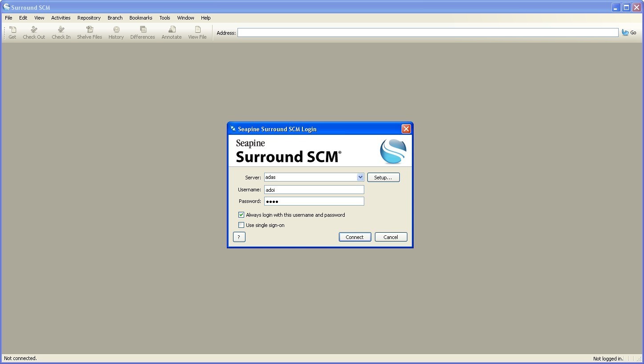
Task: Click into the Address input field
Action: [x=428, y=32]
